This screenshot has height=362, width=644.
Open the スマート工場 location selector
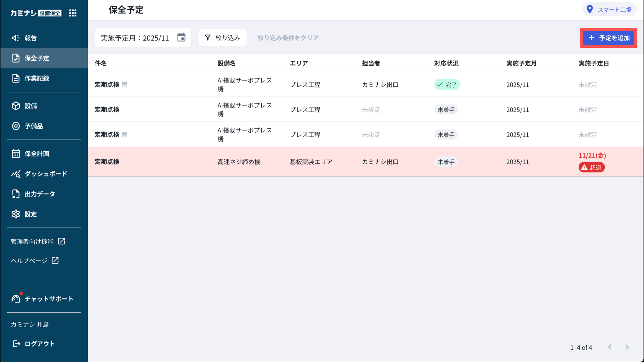tap(614, 10)
